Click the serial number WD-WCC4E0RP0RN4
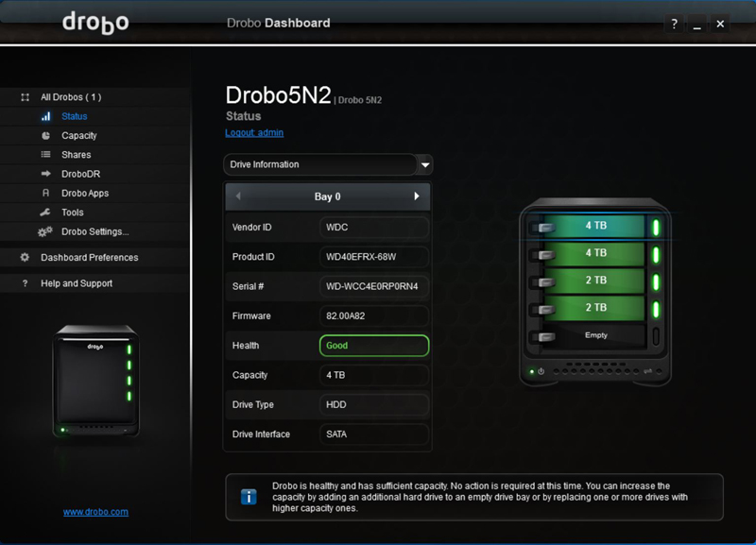 pos(374,286)
